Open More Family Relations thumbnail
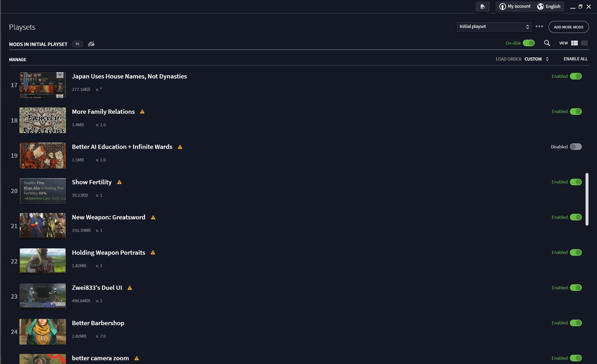The height and width of the screenshot is (364, 597). (43, 121)
